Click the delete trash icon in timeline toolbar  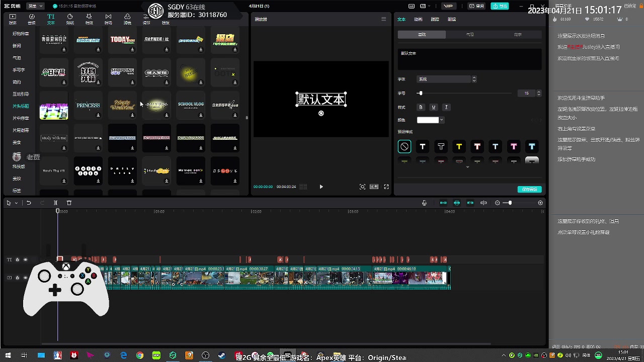click(x=69, y=203)
